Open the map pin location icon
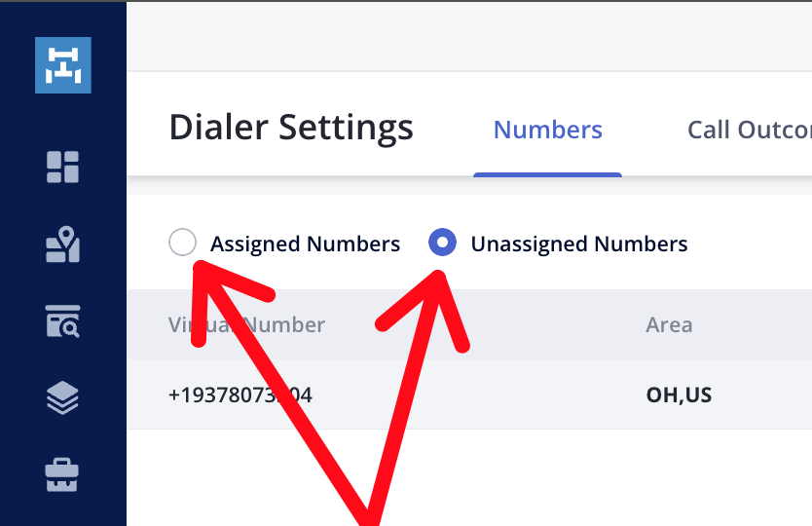Viewport: 812px width, 526px height. [62, 244]
